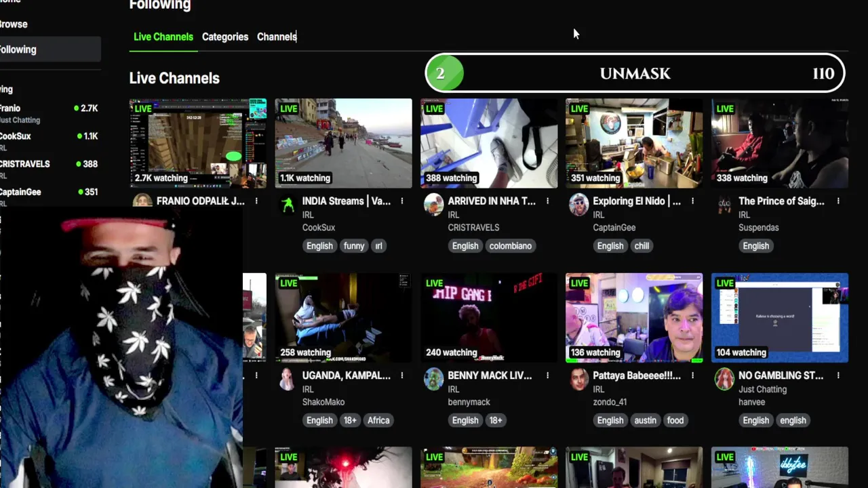Click the UNMASK progress bar overlay
Image resolution: width=868 pixels, height=488 pixels.
(635, 73)
